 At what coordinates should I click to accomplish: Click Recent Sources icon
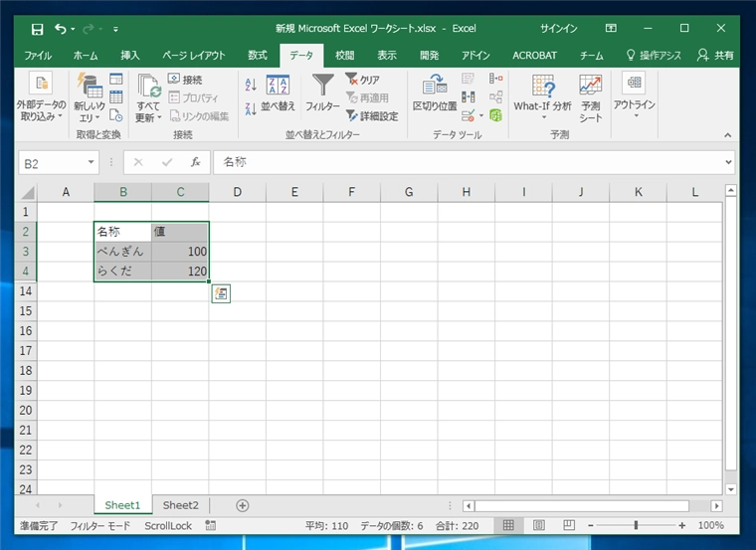tap(116, 115)
